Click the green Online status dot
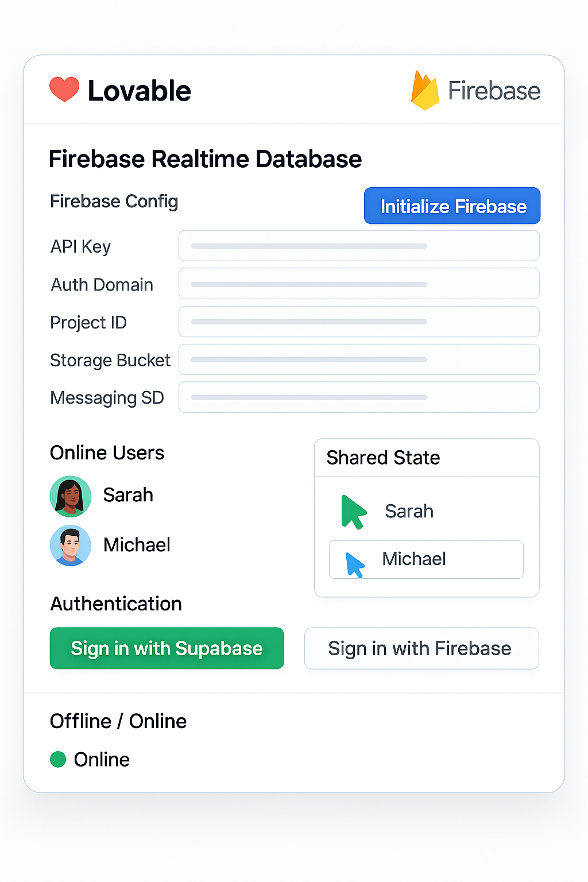The image size is (588, 882). click(58, 759)
